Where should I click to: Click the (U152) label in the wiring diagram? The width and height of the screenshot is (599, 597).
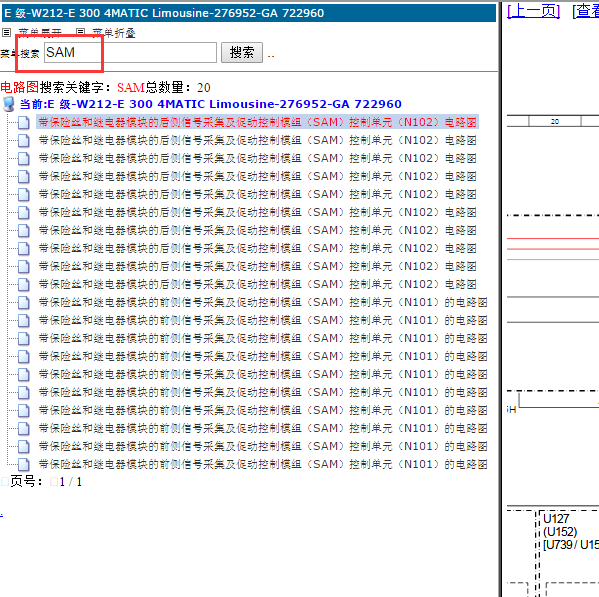pyautogui.click(x=560, y=532)
